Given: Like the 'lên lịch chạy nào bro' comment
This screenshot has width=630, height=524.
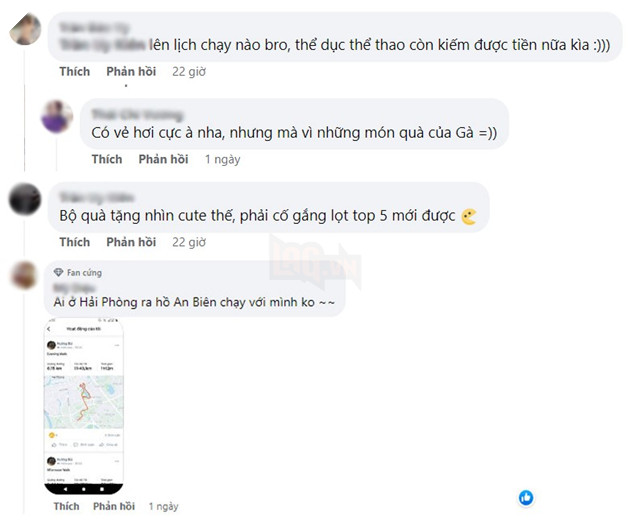Looking at the screenshot, I should pos(75,72).
